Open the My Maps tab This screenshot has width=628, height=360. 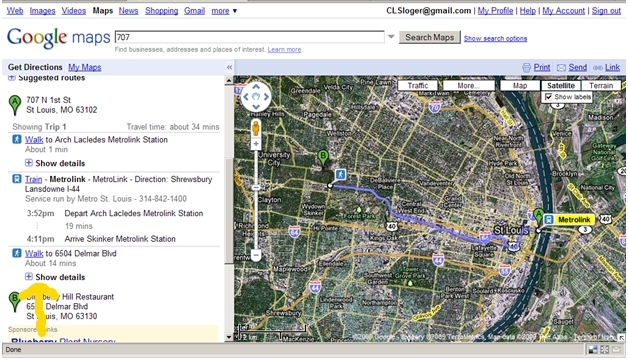[x=85, y=67]
